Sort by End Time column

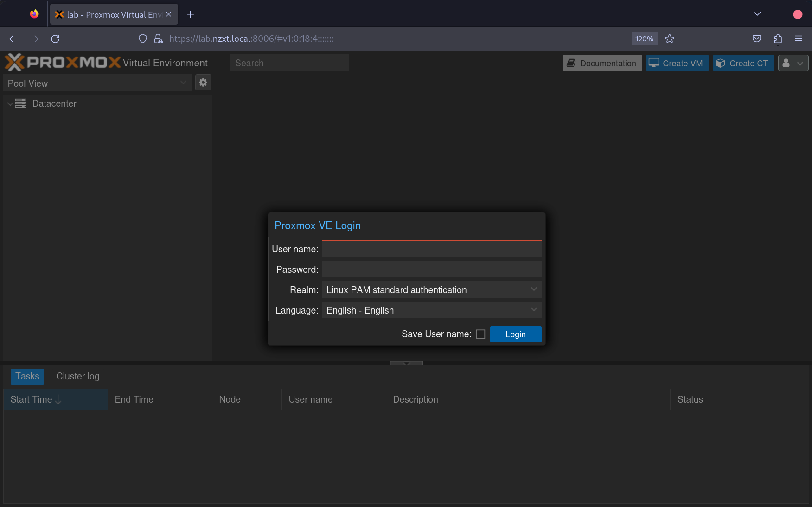(160, 399)
